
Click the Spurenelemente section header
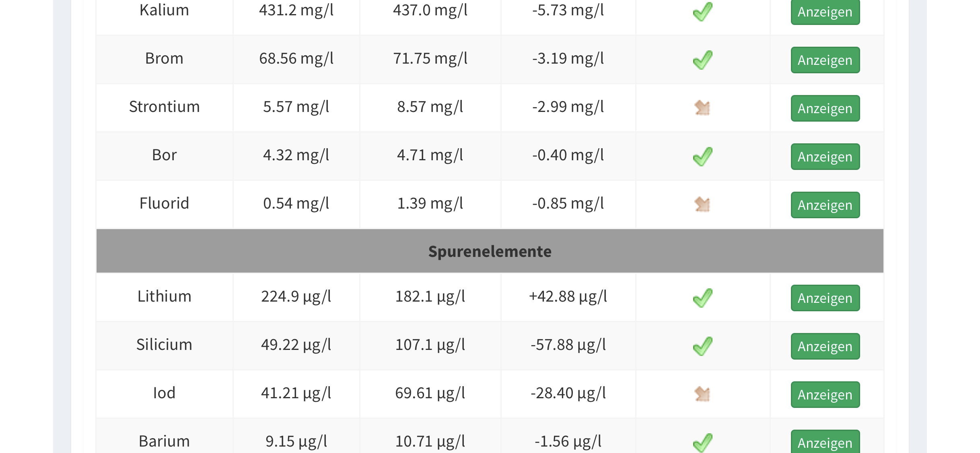point(490,251)
